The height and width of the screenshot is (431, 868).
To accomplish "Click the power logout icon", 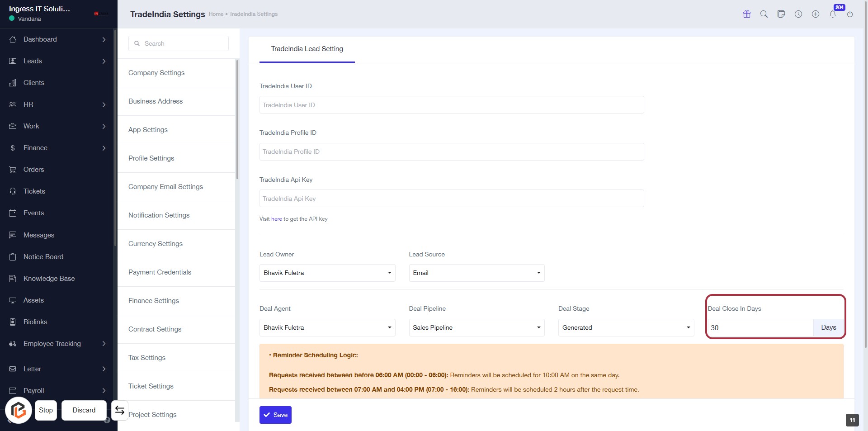I will click(850, 14).
